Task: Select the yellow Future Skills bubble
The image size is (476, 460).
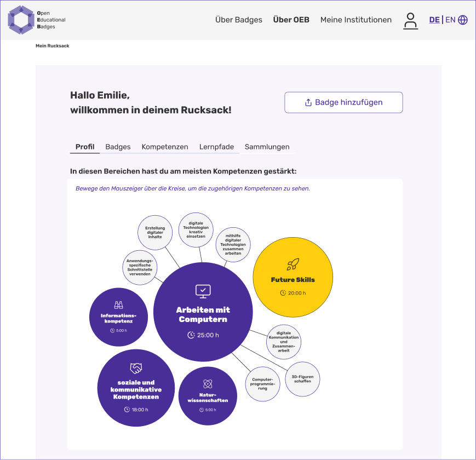Action: pyautogui.click(x=293, y=277)
